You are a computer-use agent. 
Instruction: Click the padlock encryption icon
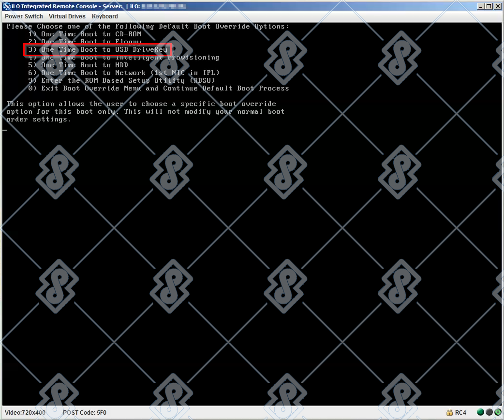point(449,412)
